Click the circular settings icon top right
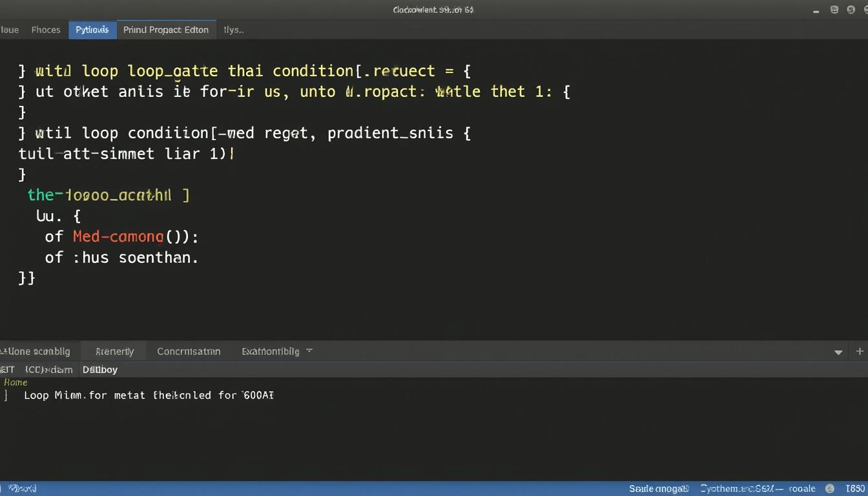Image resolution: width=868 pixels, height=496 pixels. [x=851, y=10]
